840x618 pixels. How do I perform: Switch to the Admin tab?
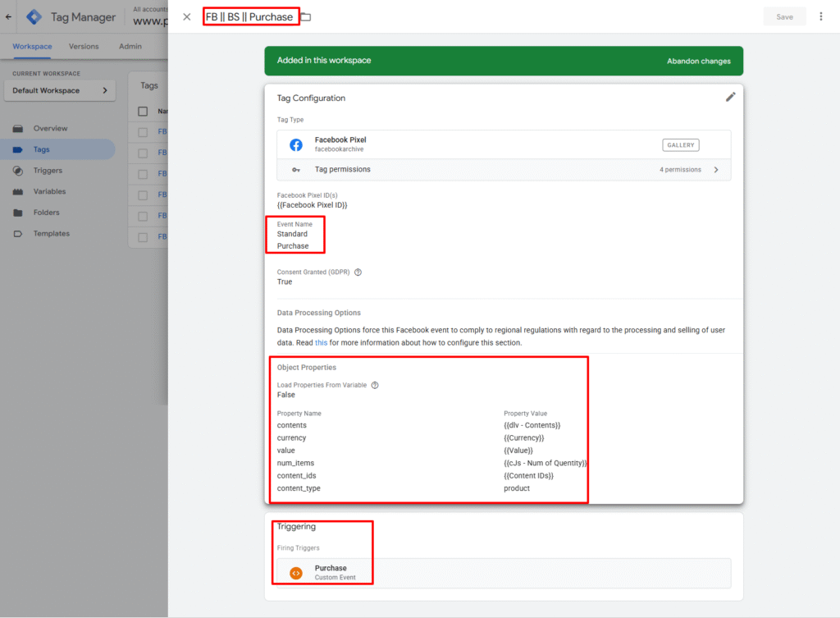[130, 47]
